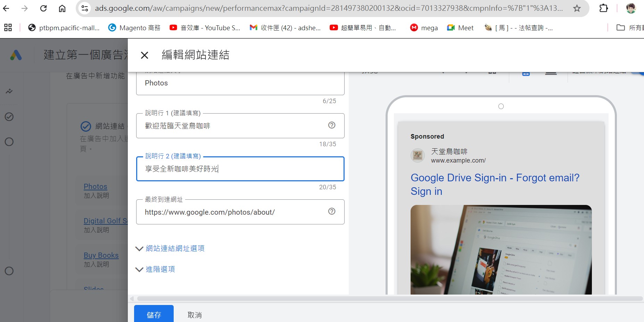
Task: Click the 6/25 character counter
Action: 329,101
